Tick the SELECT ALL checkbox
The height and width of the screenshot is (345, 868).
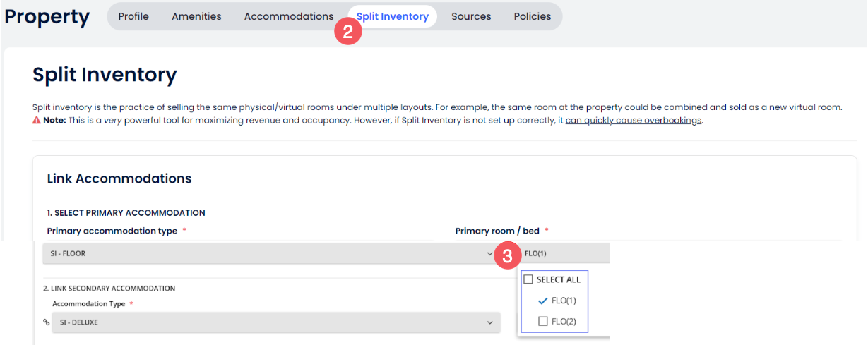click(x=528, y=279)
